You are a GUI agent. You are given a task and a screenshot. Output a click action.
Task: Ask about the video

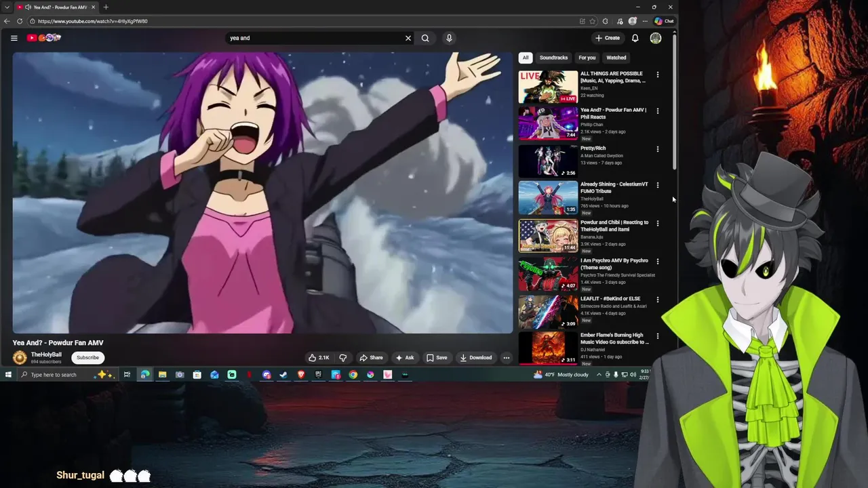coord(405,358)
